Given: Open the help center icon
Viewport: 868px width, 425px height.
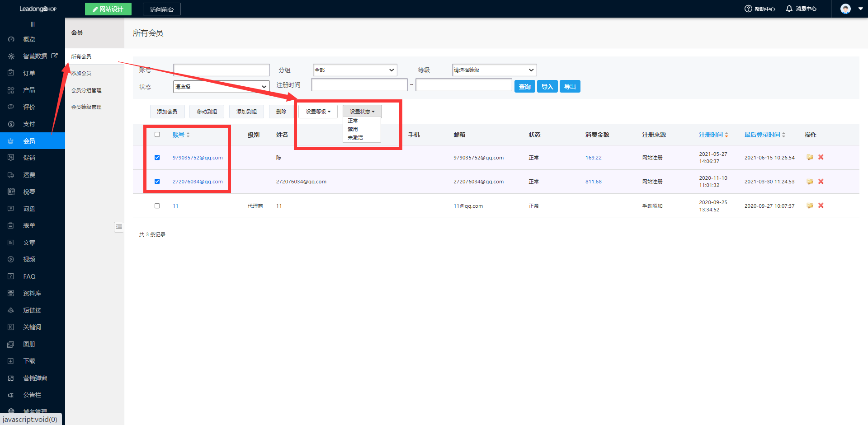Looking at the screenshot, I should point(748,9).
